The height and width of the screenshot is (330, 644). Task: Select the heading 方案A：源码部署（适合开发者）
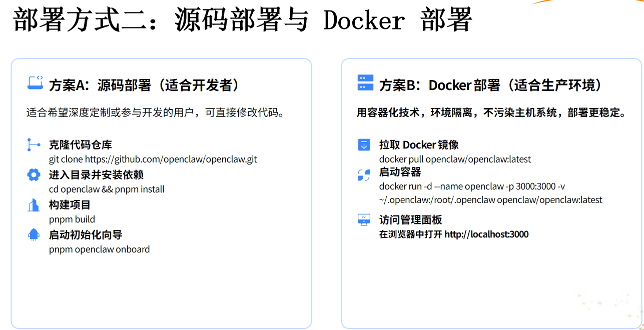[145, 85]
